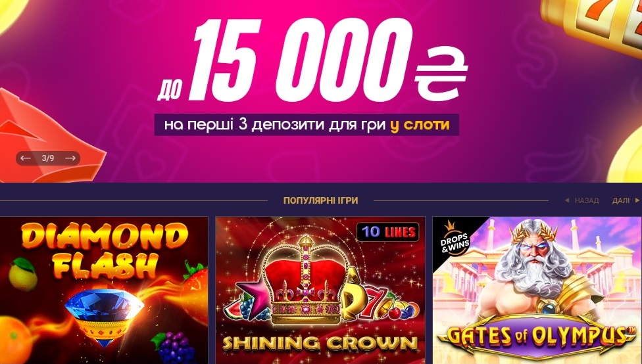Screen dimensions: 642x364
Task: Go to the previous banner slide arrow
Action: coord(26,158)
